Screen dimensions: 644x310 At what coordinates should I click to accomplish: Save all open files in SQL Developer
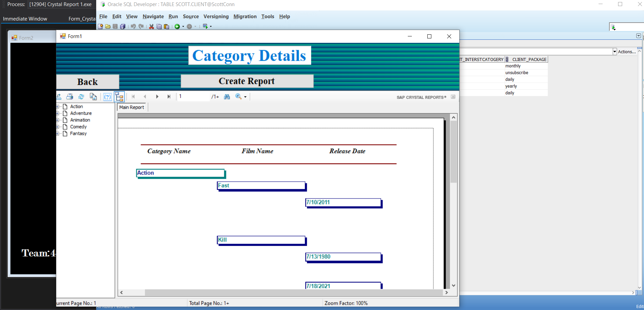coord(123,26)
